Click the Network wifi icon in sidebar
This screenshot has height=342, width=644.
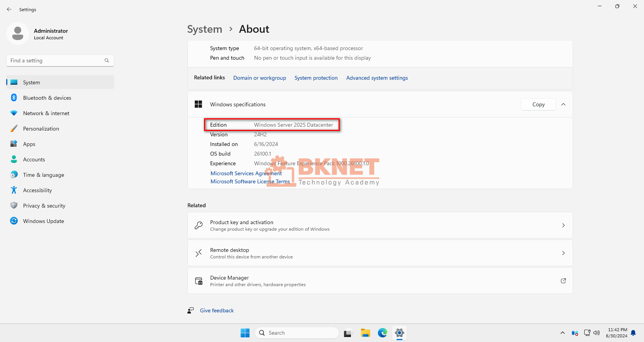(14, 113)
